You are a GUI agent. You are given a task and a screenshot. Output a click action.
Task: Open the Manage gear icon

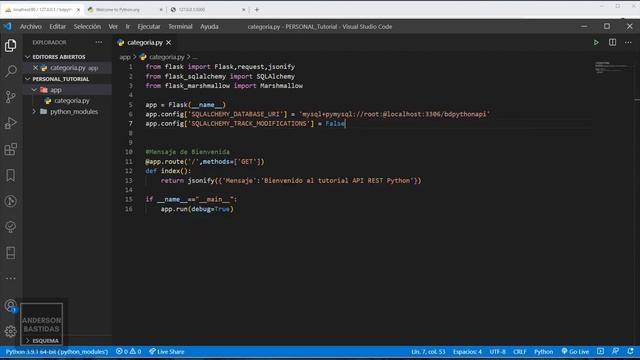(x=11, y=331)
